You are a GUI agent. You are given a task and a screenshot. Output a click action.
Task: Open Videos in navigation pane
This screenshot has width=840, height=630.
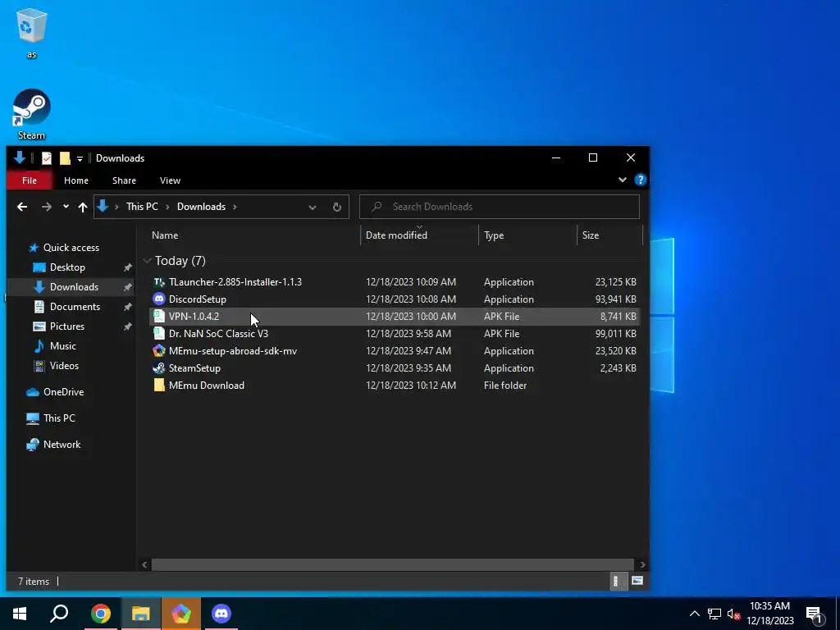[64, 366]
